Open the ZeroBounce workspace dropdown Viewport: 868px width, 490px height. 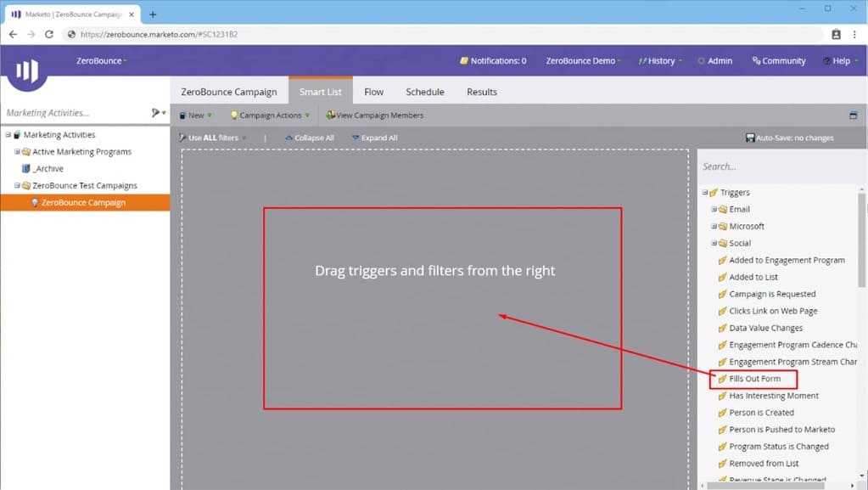101,60
